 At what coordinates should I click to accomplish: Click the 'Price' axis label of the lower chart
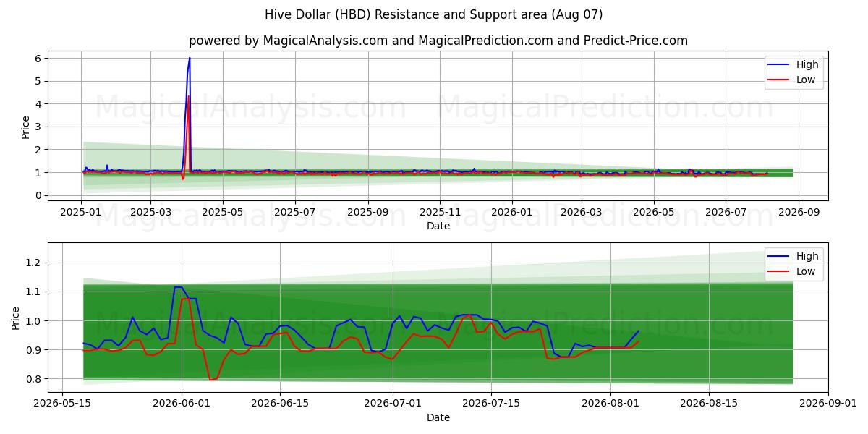16,318
